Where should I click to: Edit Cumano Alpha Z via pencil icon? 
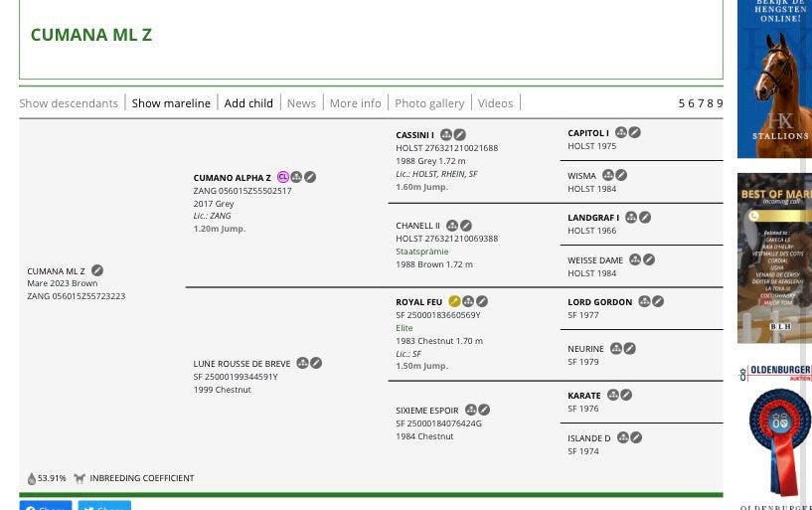coord(310,177)
